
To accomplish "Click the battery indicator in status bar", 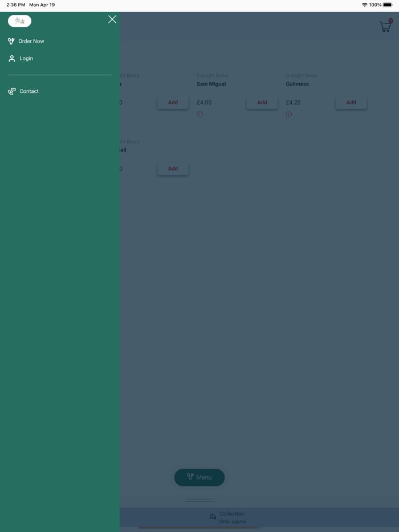I will click(388, 5).
